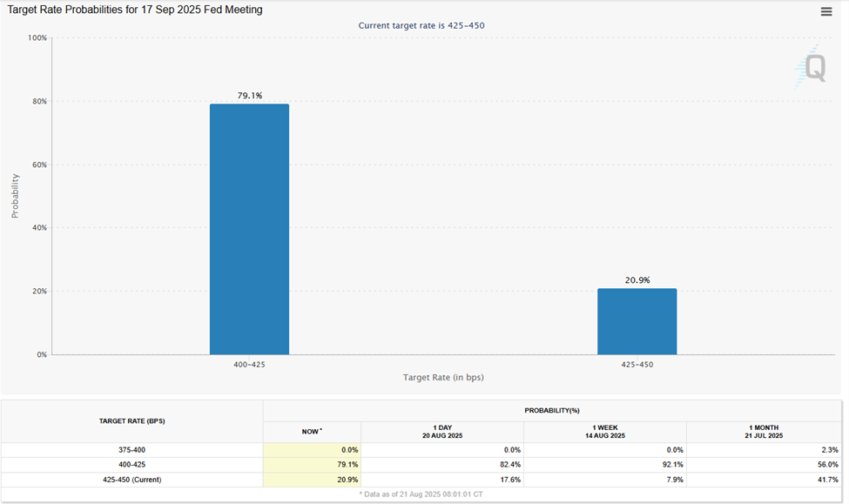
Task: Open the chart options hamburger menu
Action: click(825, 11)
